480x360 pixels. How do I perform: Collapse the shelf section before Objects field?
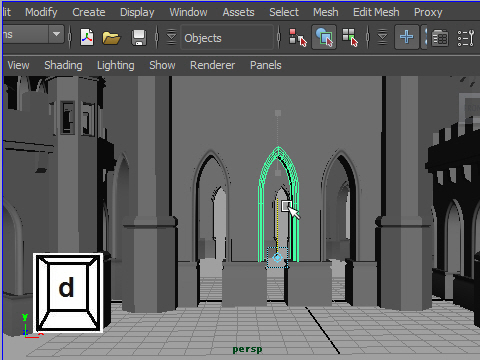tap(171, 37)
